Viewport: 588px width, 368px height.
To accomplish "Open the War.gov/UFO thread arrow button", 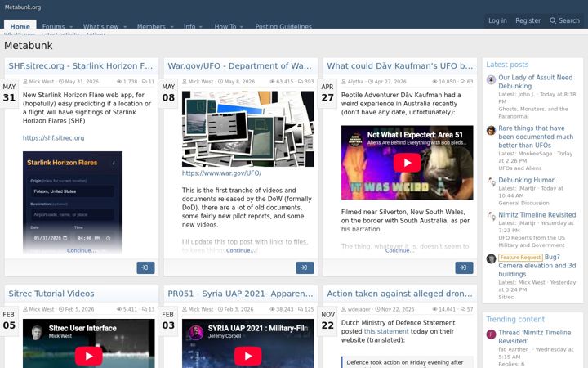I will [x=305, y=267].
